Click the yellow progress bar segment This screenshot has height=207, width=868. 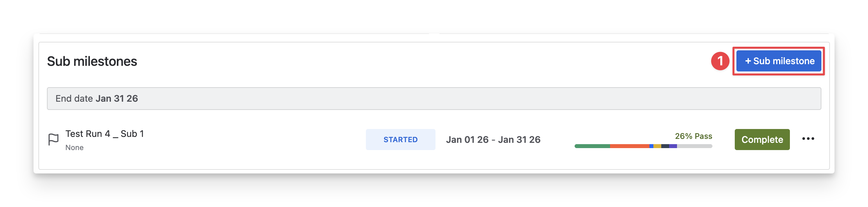tap(657, 146)
